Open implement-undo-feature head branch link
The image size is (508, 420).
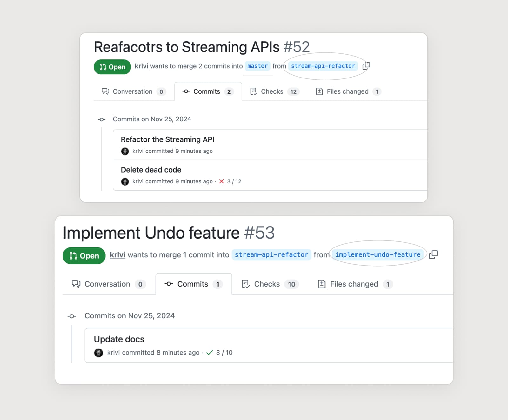tap(378, 254)
